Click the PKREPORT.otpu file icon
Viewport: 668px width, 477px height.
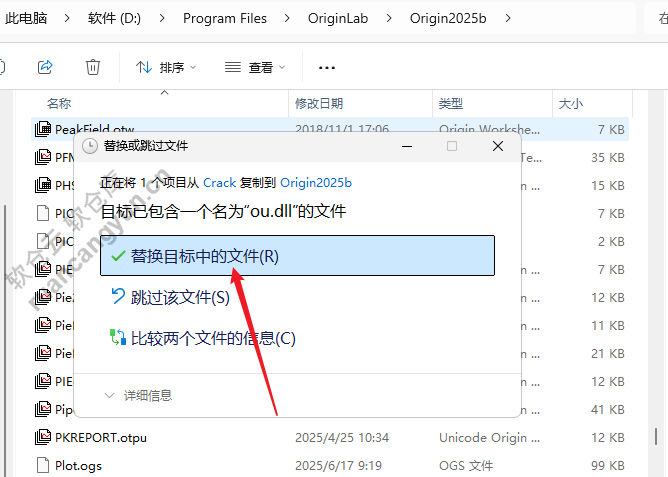pyautogui.click(x=42, y=437)
